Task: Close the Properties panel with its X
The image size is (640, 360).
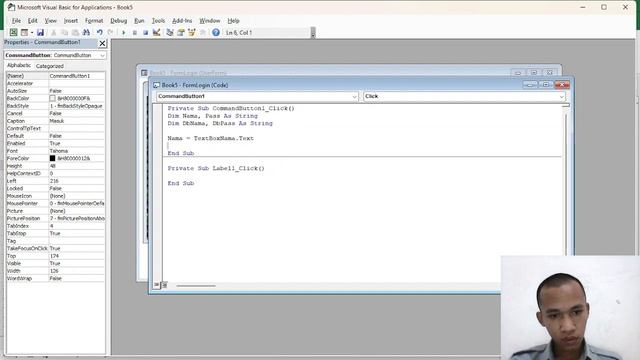Action: click(102, 43)
